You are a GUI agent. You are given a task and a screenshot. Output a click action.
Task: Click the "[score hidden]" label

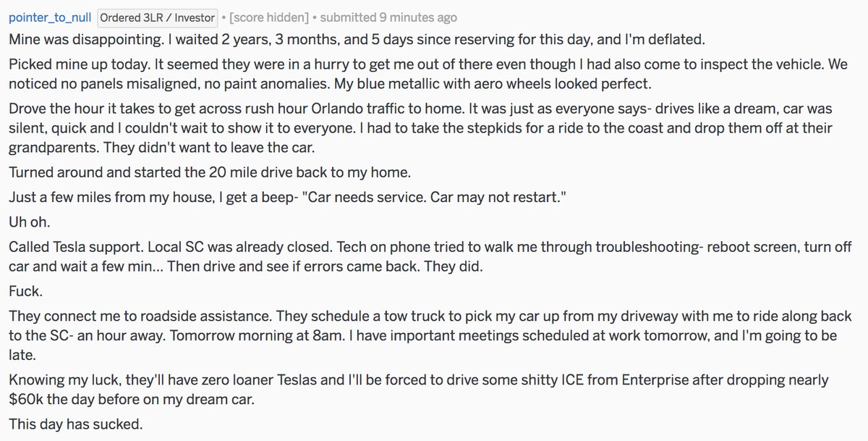pos(264,17)
